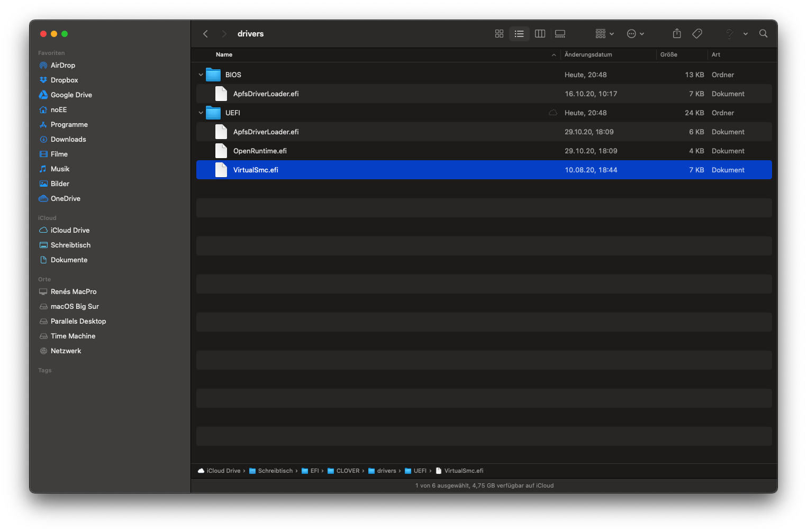Click the Orte sidebar section header
Image resolution: width=807 pixels, height=532 pixels.
click(44, 279)
